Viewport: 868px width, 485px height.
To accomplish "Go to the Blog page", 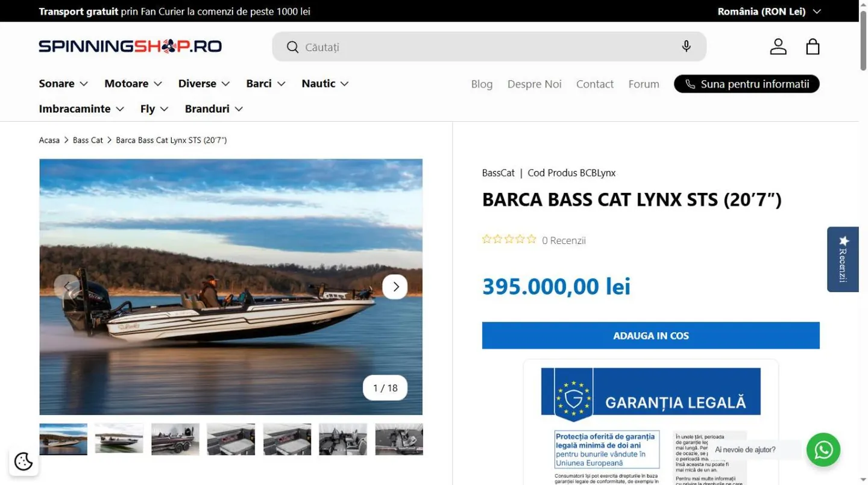I will coord(482,84).
